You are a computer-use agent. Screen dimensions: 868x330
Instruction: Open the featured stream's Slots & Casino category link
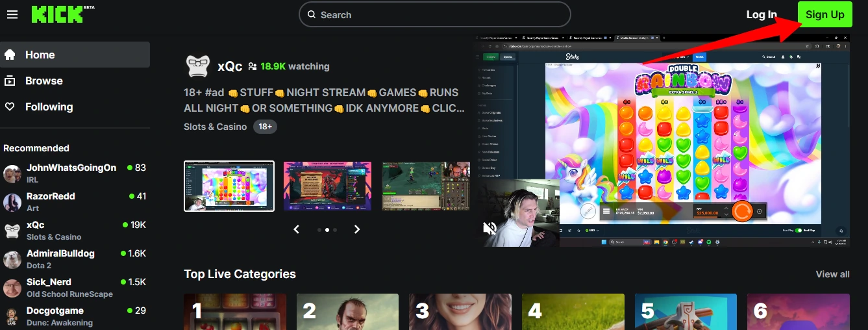[215, 127]
